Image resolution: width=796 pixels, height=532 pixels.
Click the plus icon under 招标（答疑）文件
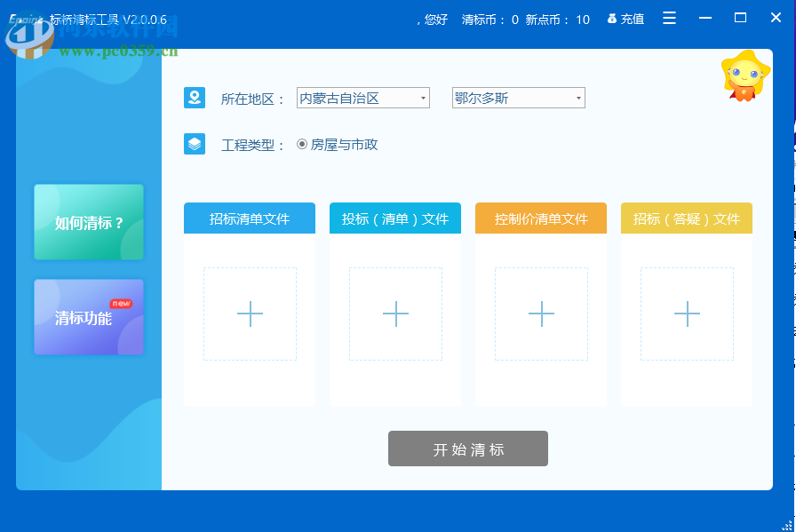pyautogui.click(x=686, y=314)
